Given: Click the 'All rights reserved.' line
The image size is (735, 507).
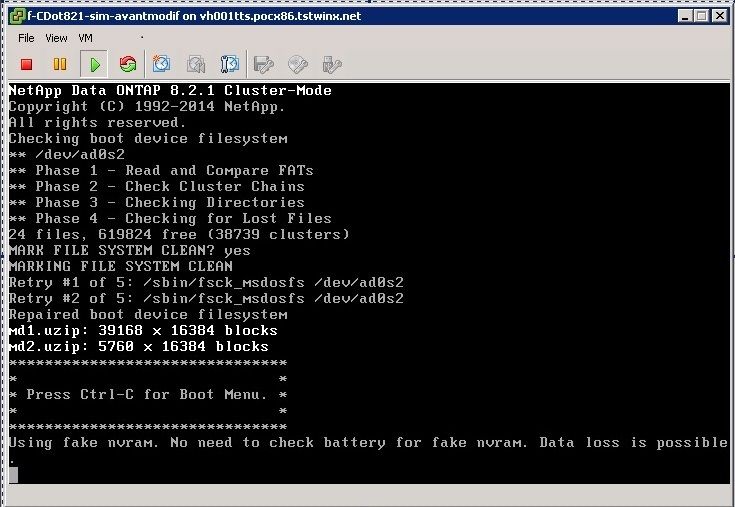Looking at the screenshot, I should click(97, 123).
